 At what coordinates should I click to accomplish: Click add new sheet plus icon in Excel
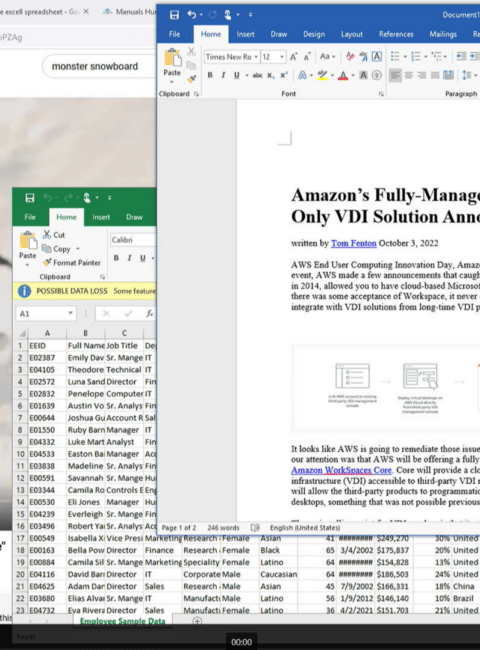(197, 621)
